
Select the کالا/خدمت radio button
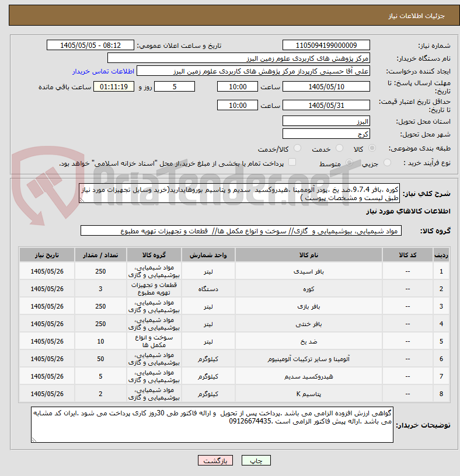(298, 148)
